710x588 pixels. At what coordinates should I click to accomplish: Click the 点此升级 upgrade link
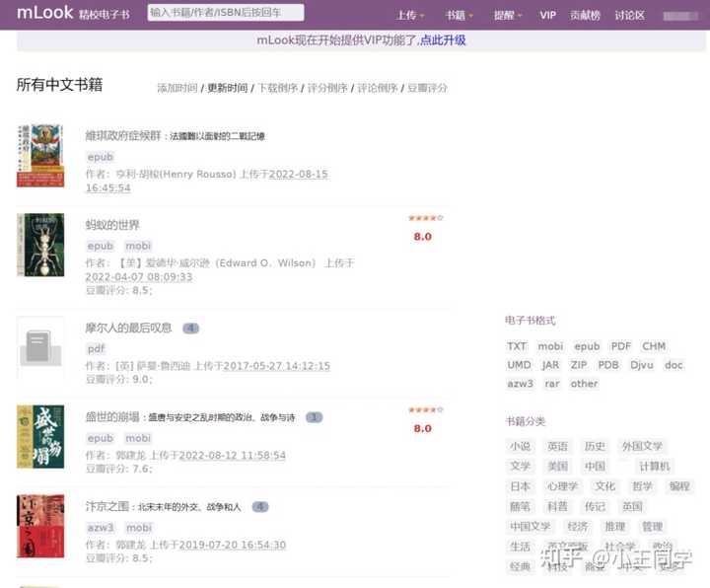pos(443,40)
